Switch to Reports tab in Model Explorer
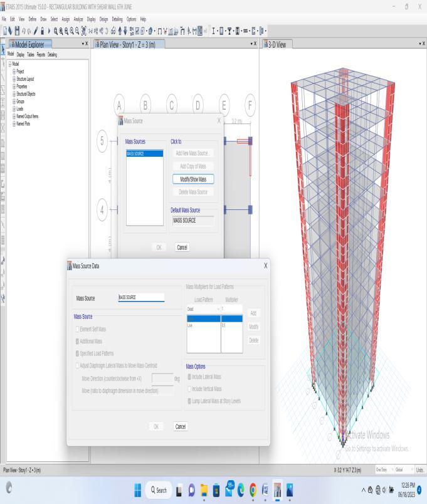Viewport: 427px width, 504px height. point(41,55)
